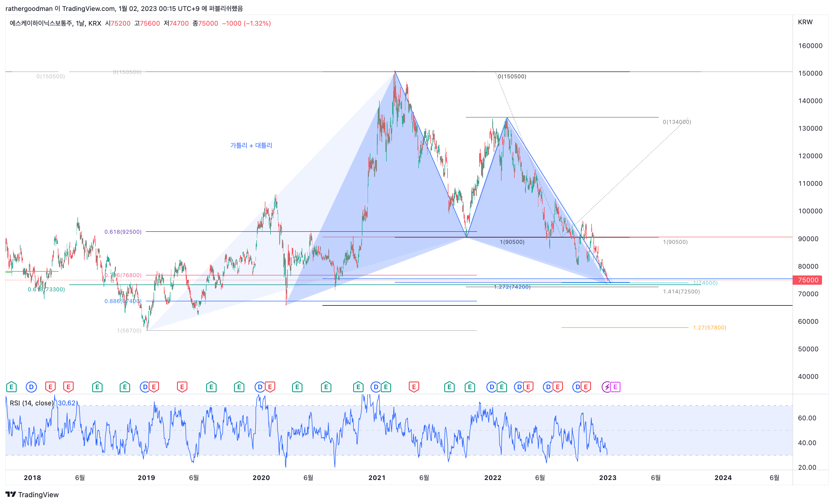Click 60.00 on the RSI scale
834x504 pixels.
click(x=807, y=418)
